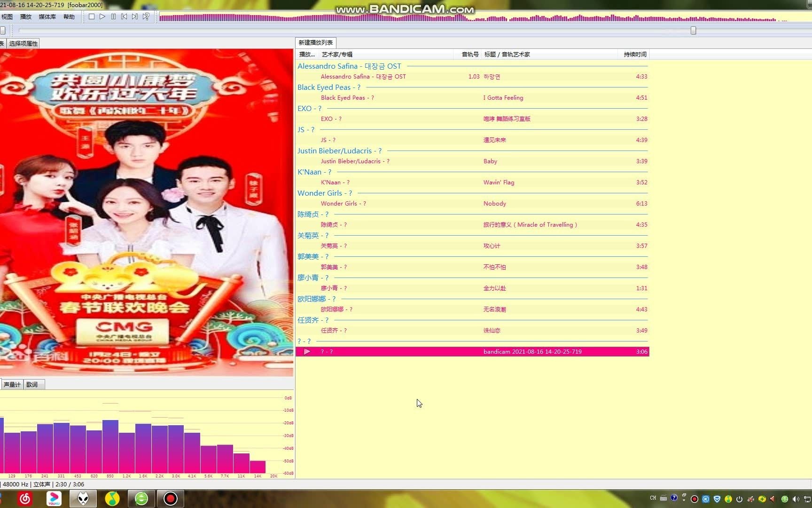
Task: Select the EXO track 咆哮 舞蹈练习室版
Action: (472, 119)
